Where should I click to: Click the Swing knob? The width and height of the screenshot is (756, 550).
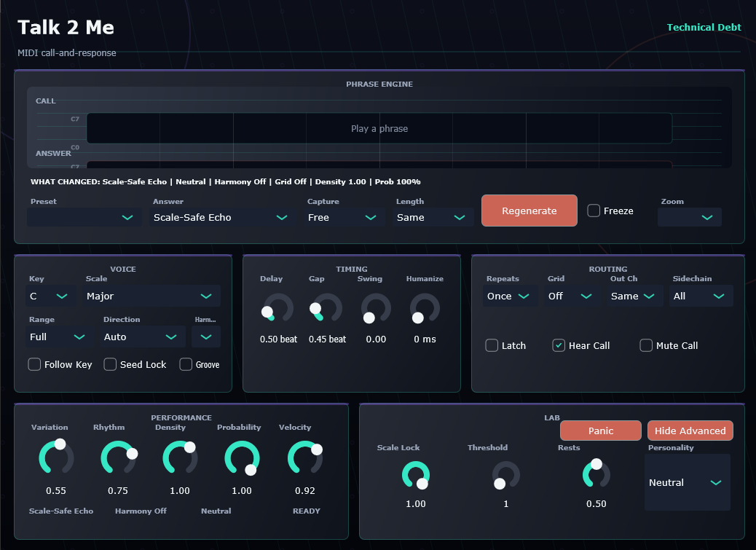(376, 308)
